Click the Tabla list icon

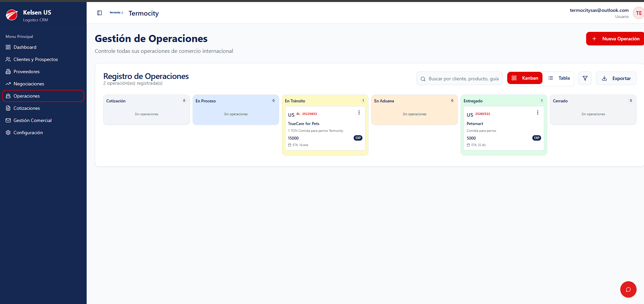pyautogui.click(x=551, y=78)
